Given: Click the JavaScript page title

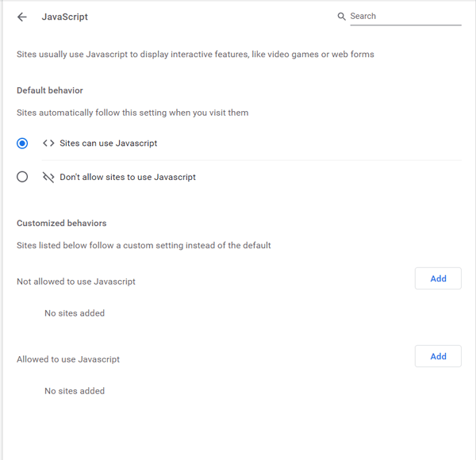Looking at the screenshot, I should [x=65, y=17].
